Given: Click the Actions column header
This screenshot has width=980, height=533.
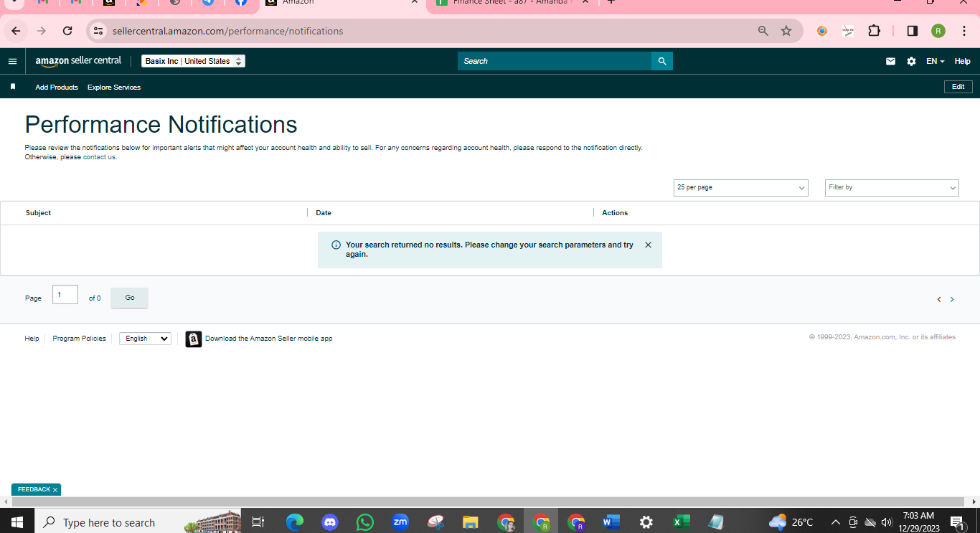Looking at the screenshot, I should tap(615, 213).
